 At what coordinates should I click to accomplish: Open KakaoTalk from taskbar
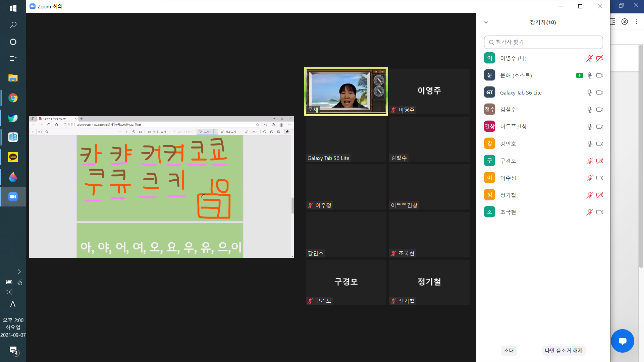pyautogui.click(x=13, y=157)
